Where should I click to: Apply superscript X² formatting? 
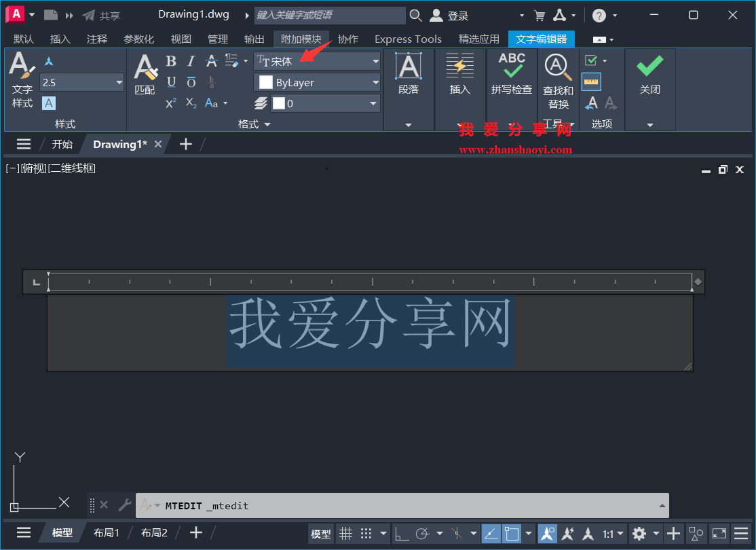point(171,103)
